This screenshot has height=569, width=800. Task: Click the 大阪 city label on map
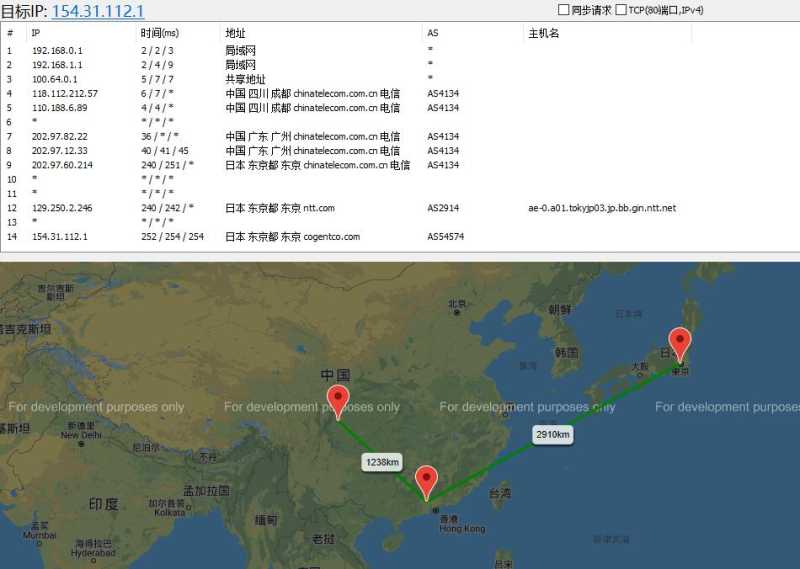pos(639,366)
